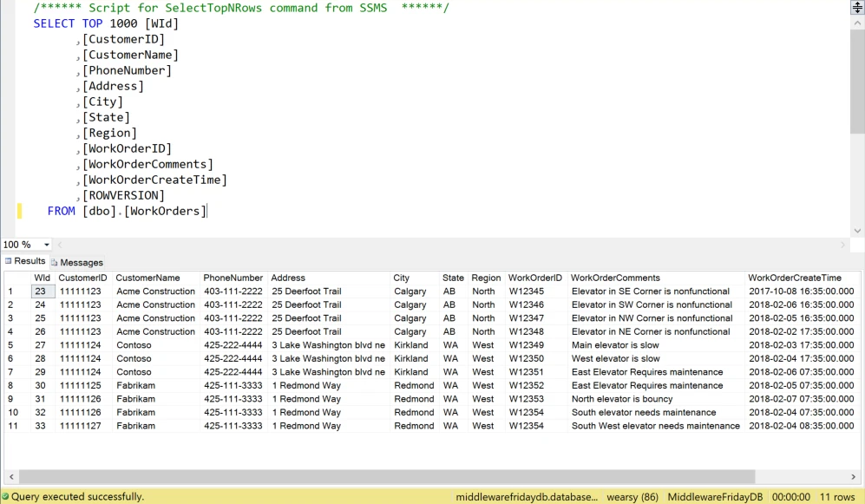The height and width of the screenshot is (504, 865).
Task: Click the editor scroll up arrow
Action: [x=857, y=24]
